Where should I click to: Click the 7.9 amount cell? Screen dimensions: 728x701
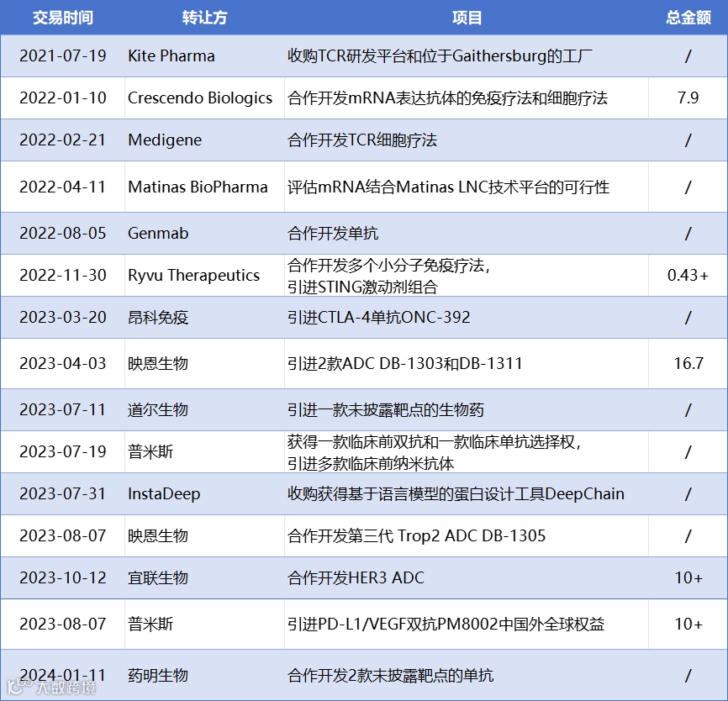pyautogui.click(x=688, y=98)
